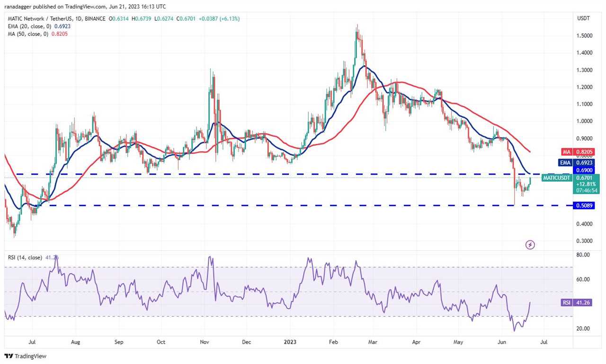The width and height of the screenshot is (606, 364).
Task: Click the MATICUSDT symbol tag
Action: [558, 178]
